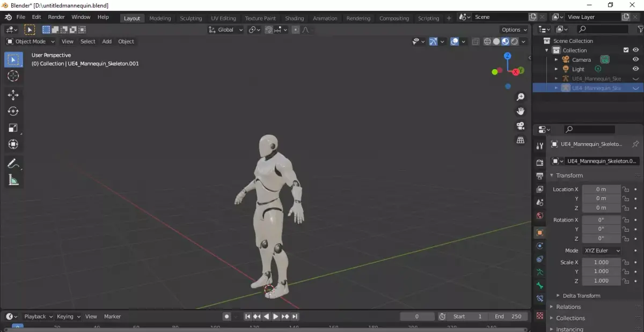Open the Add menu in viewport header
This screenshot has width=644, height=332.
click(107, 41)
